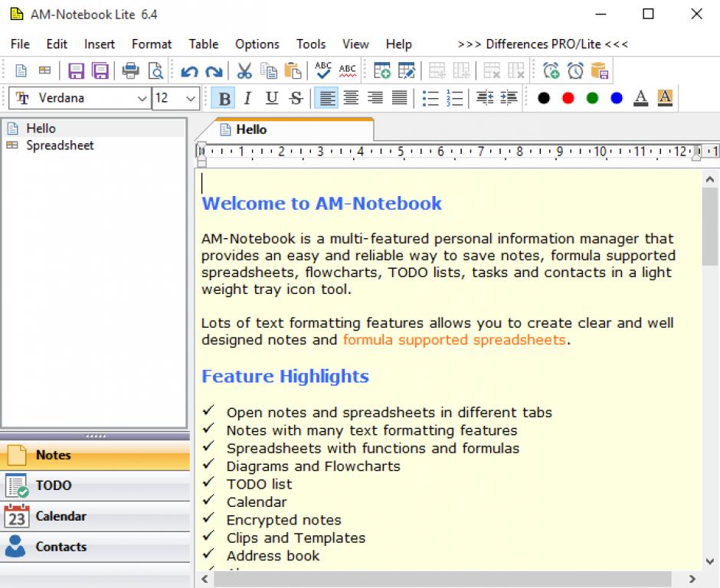The image size is (720, 588).
Task: Open the alarm clock list
Action: (x=575, y=70)
